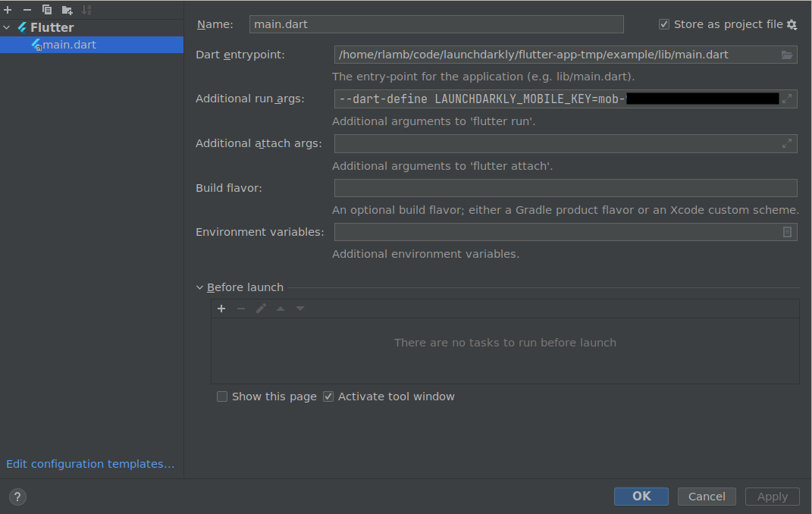
Task: Add a new run configuration
Action: (8, 9)
